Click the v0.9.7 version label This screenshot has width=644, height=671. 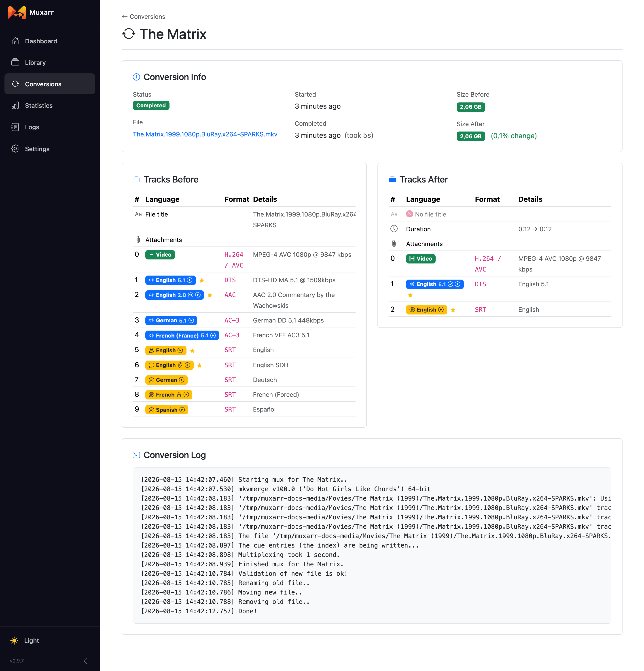pos(17,661)
